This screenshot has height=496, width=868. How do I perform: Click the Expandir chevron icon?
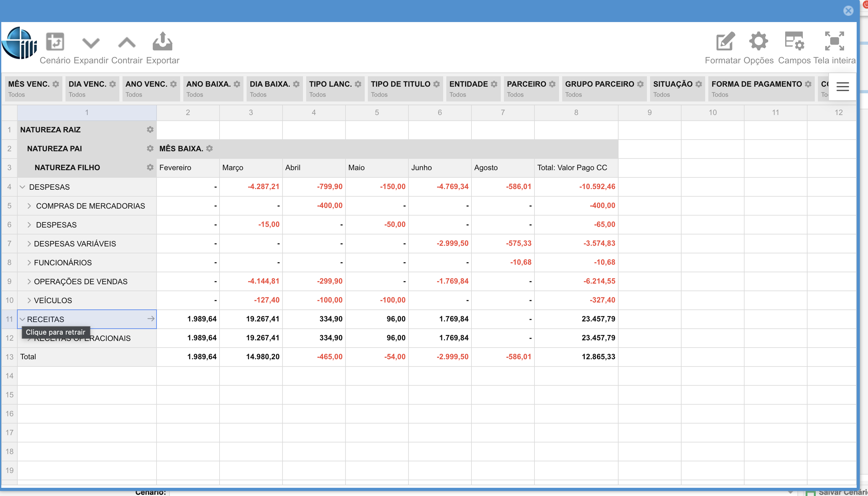[91, 43]
